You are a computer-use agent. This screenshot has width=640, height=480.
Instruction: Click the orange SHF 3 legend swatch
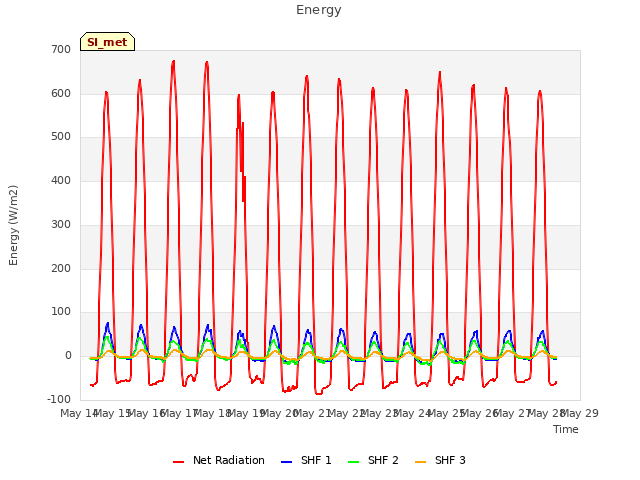[x=420, y=462]
